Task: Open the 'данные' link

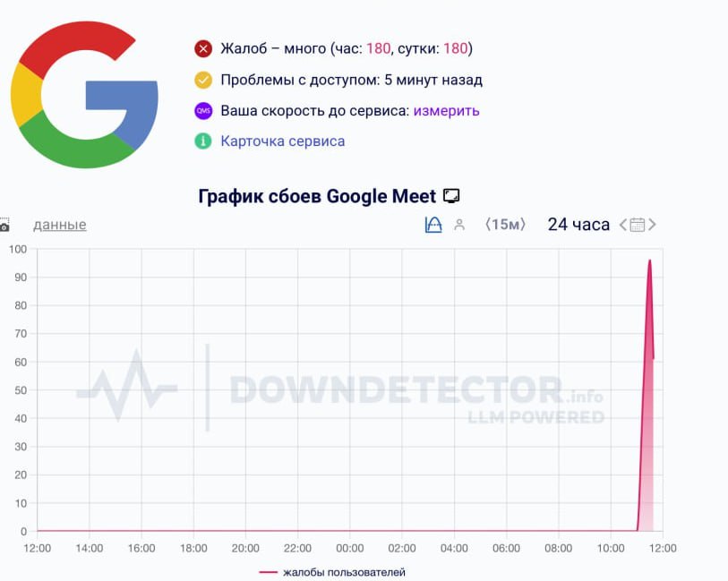Action: [x=60, y=225]
